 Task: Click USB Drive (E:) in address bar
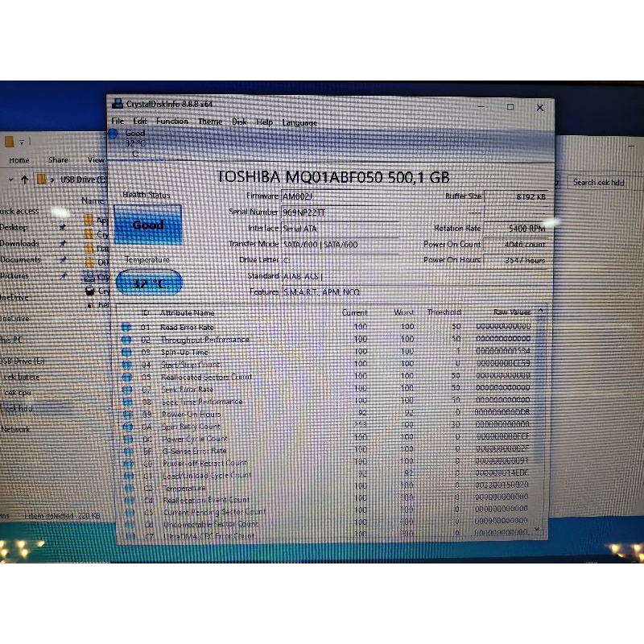pyautogui.click(x=84, y=180)
